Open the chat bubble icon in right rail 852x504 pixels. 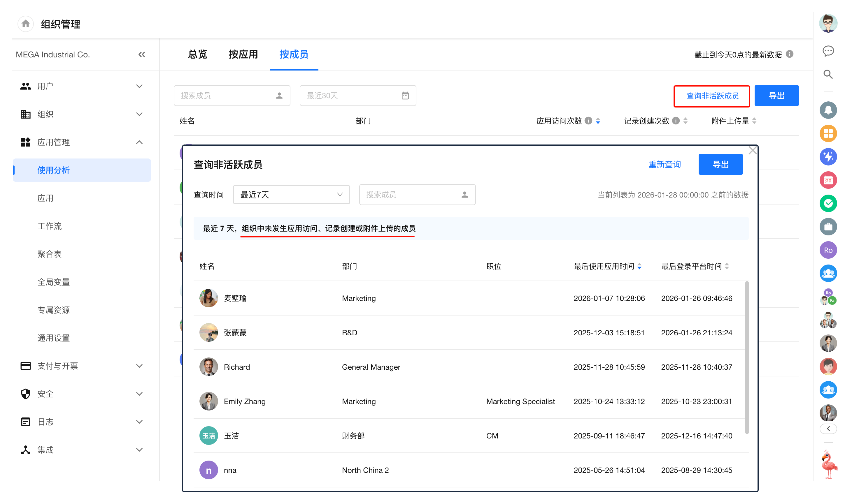pos(828,51)
